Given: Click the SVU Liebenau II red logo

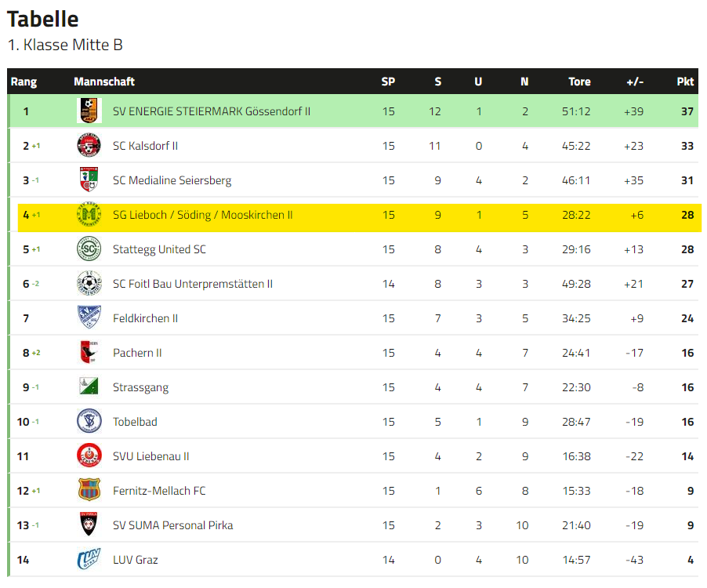Looking at the screenshot, I should point(89,456).
